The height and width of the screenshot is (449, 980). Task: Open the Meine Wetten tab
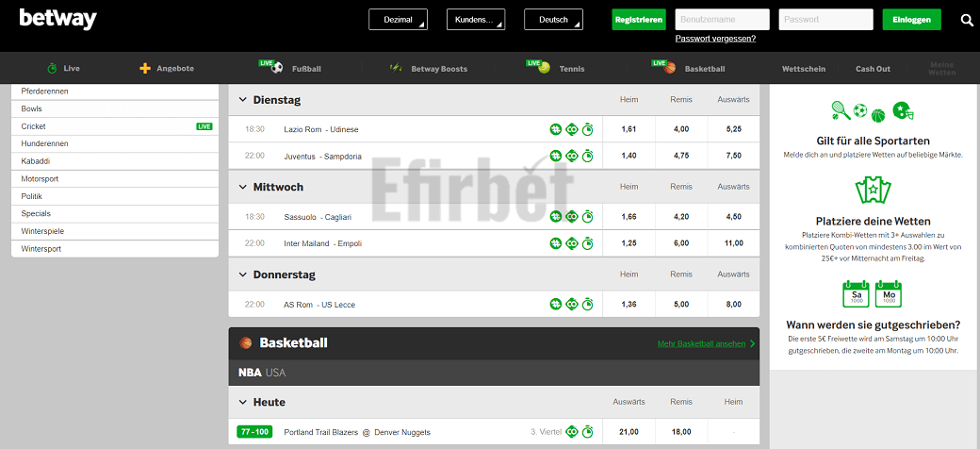coord(942,69)
